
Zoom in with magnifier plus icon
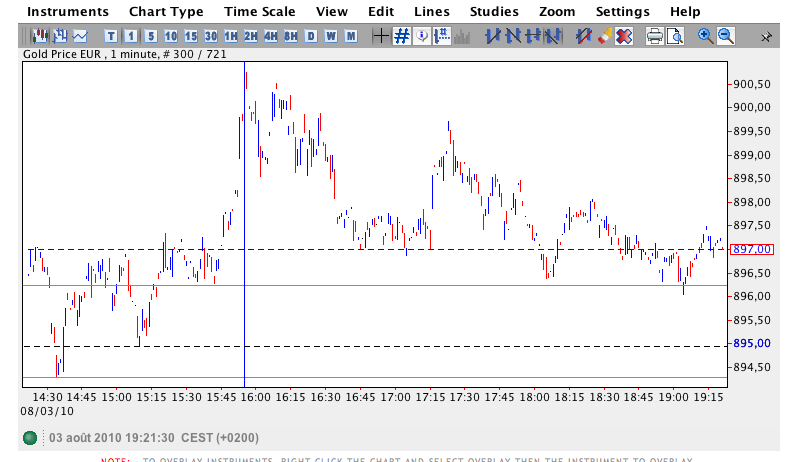[x=705, y=37]
